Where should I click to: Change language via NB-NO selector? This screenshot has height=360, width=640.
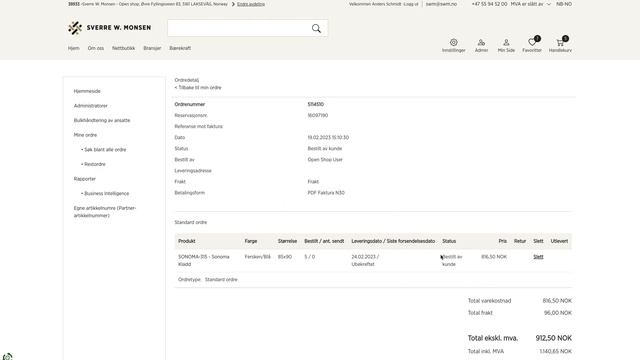tap(564, 4)
